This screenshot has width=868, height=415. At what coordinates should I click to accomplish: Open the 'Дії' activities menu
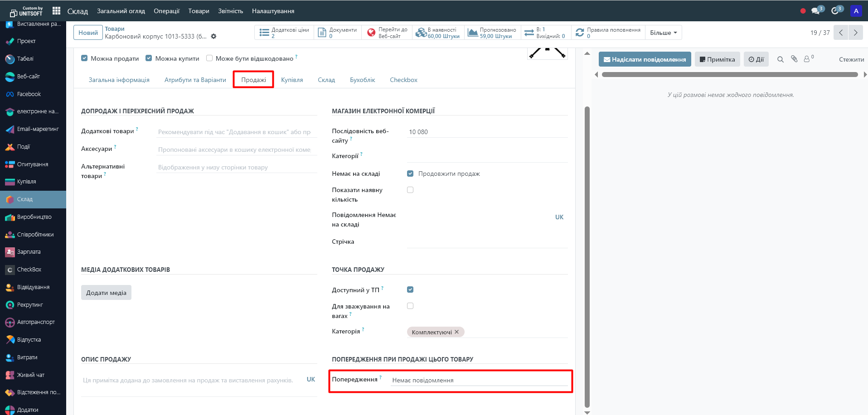click(x=756, y=59)
